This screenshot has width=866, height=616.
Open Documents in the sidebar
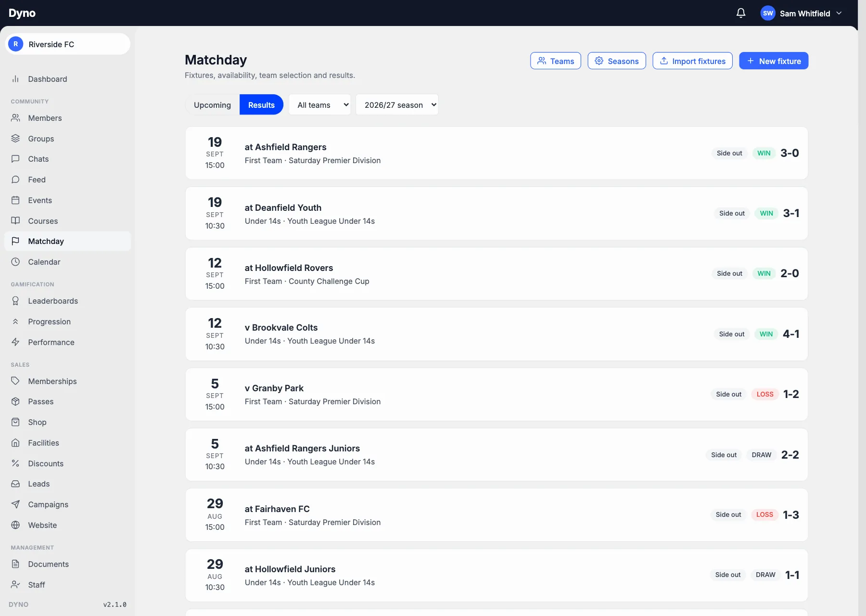pyautogui.click(x=68, y=564)
